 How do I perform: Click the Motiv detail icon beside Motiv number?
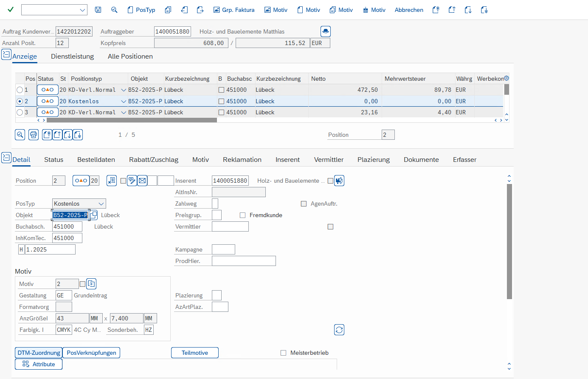click(91, 284)
